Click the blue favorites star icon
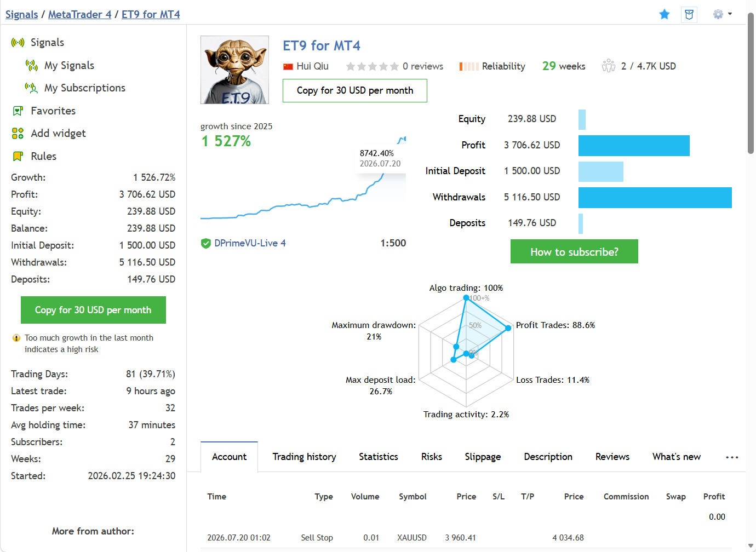This screenshot has width=756, height=552. coord(665,14)
